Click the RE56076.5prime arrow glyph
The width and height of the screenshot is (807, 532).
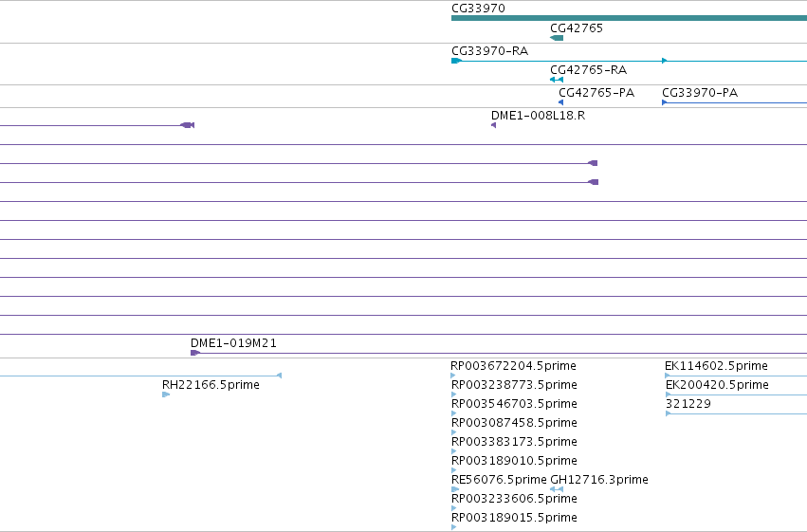pos(455,489)
